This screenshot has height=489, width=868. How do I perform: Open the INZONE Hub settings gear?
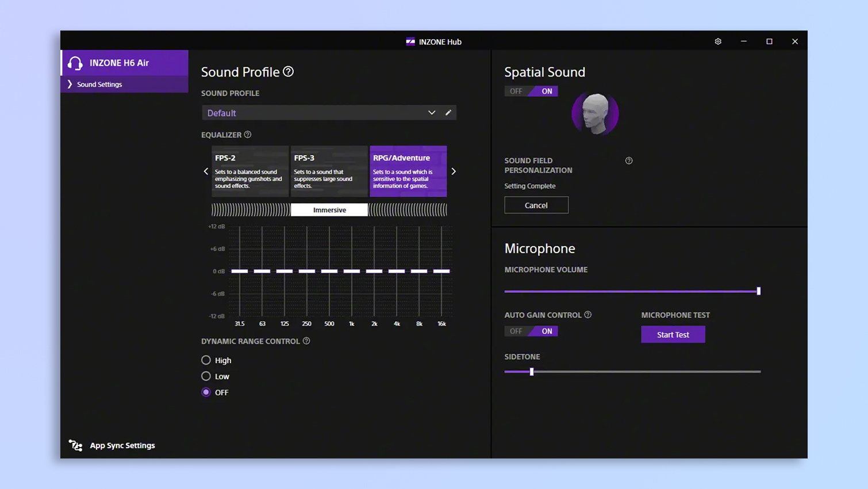[717, 41]
